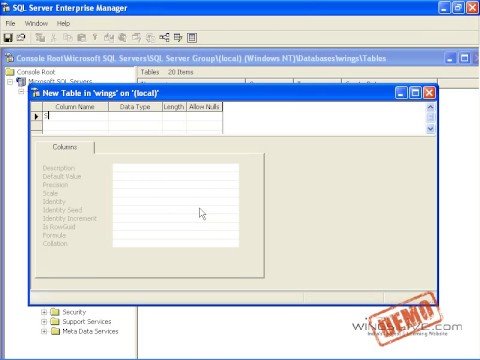Click the Copy toolbar icon
The height and width of the screenshot is (360, 480).
[68, 38]
